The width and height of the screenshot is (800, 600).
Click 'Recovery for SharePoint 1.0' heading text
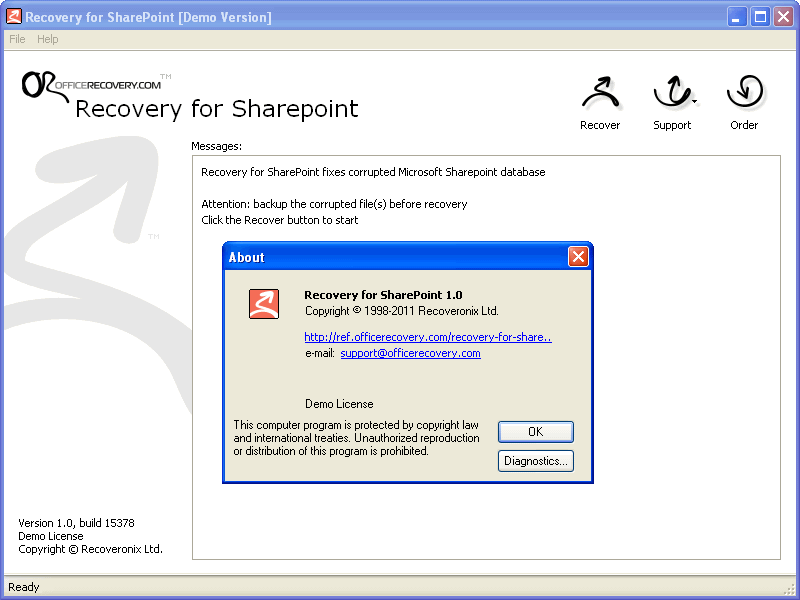(383, 295)
